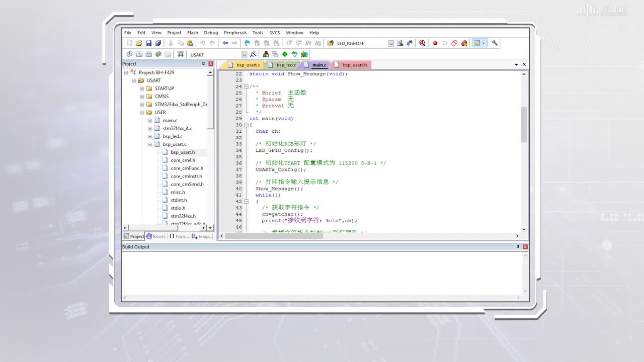
Task: Kill all breakpoints icon
Action: click(x=464, y=43)
